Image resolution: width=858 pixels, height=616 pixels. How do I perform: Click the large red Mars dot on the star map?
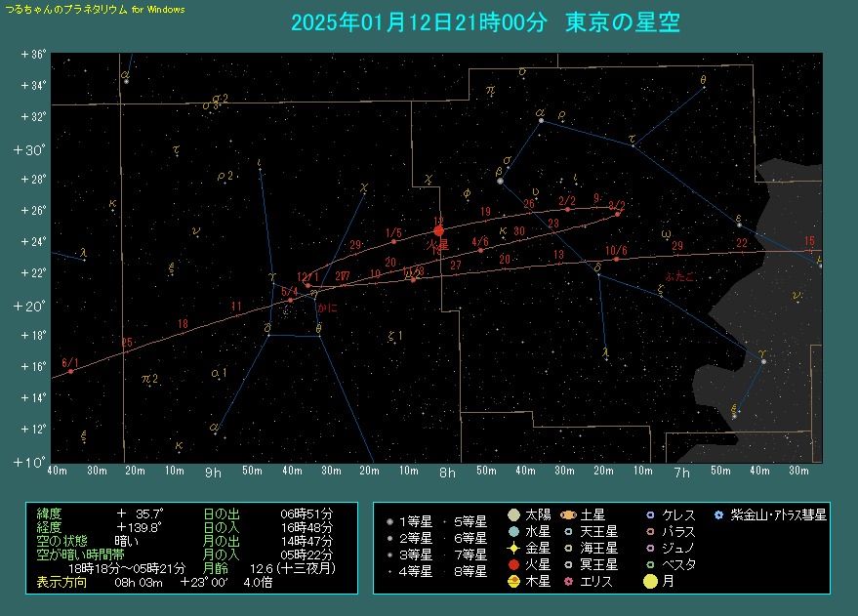(438, 230)
